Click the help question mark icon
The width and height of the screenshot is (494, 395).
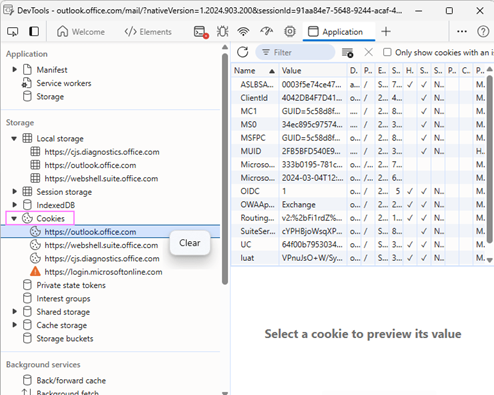coord(483,32)
